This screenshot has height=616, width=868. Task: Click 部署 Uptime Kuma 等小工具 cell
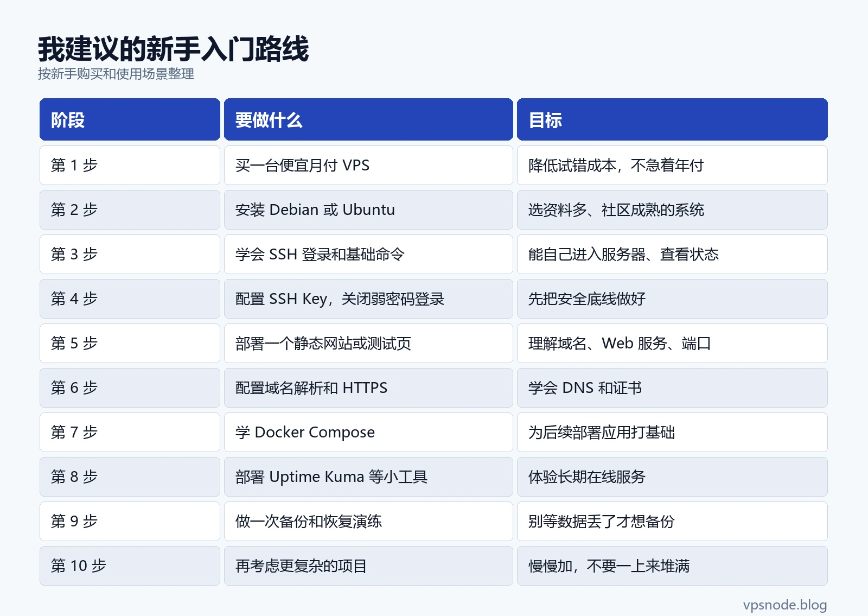pos(368,477)
